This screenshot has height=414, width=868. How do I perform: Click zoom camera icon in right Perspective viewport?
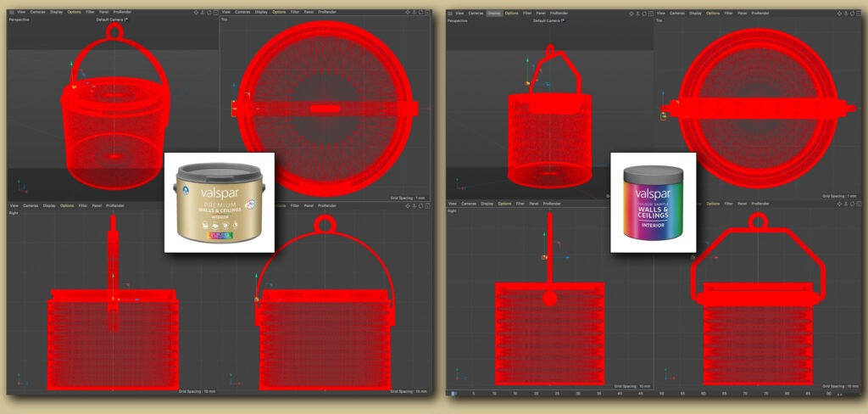click(x=637, y=14)
